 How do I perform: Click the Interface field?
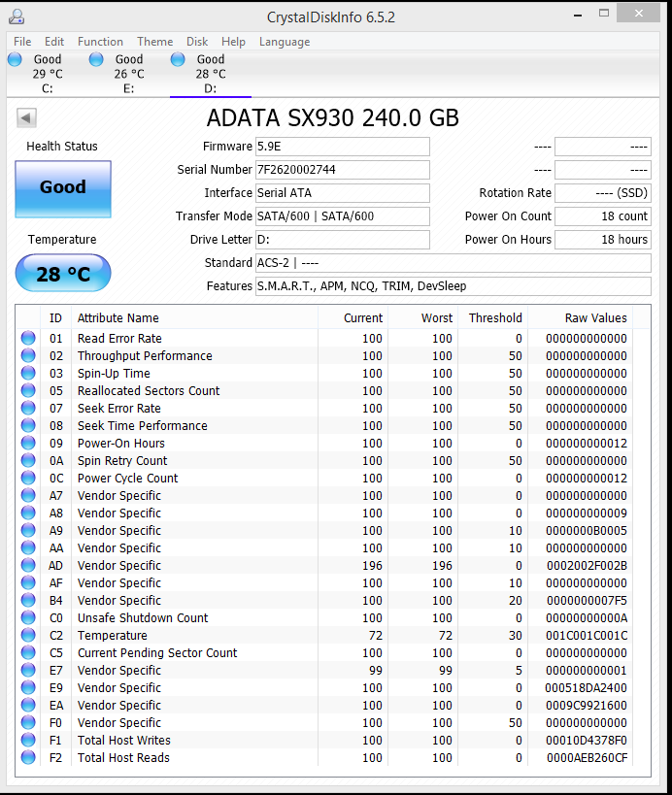coord(343,193)
